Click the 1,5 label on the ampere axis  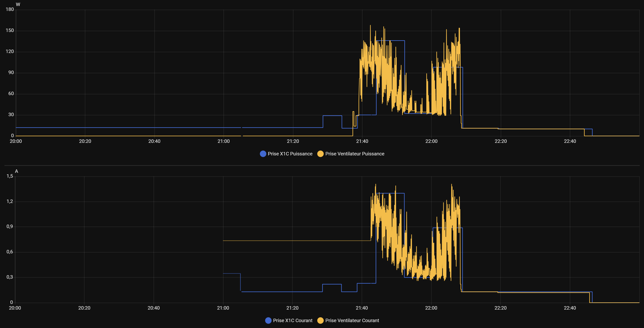10,176
